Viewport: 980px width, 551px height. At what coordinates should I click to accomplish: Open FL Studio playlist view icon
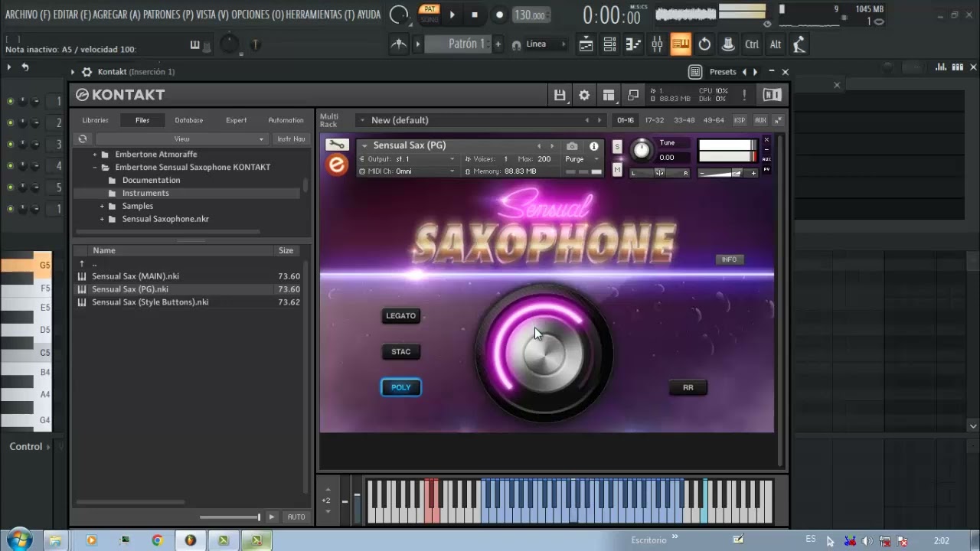pyautogui.click(x=586, y=44)
